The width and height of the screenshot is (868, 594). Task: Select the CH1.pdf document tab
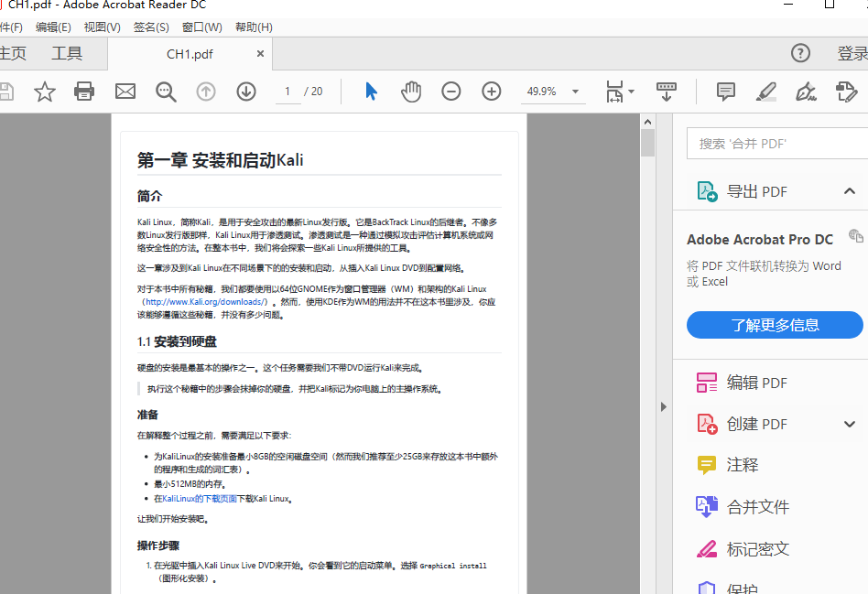(x=190, y=54)
